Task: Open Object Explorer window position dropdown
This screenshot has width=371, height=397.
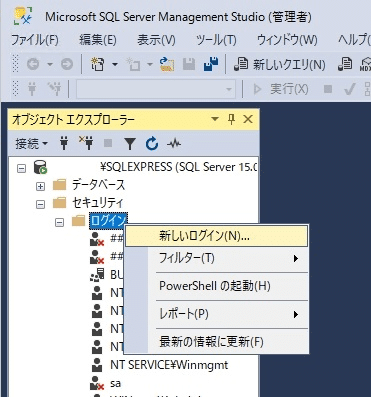Action: coord(215,119)
